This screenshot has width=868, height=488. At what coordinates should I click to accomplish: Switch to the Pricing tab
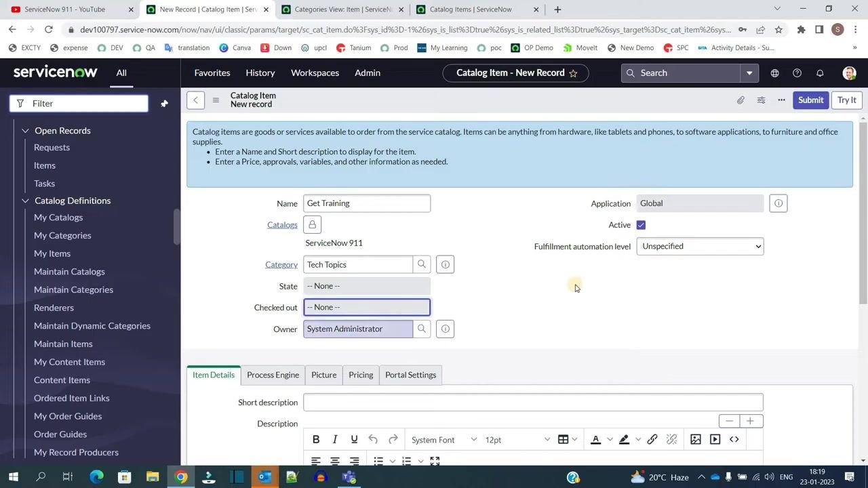361,375
